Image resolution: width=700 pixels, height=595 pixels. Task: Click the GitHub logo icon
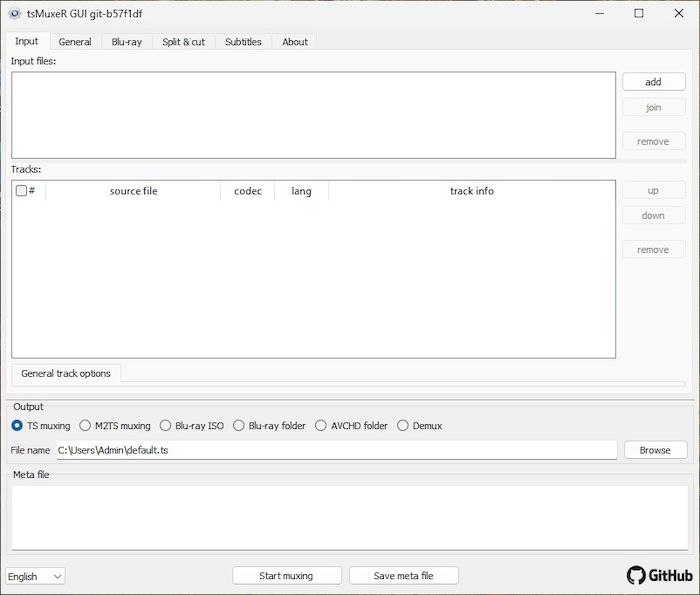pyautogui.click(x=636, y=575)
